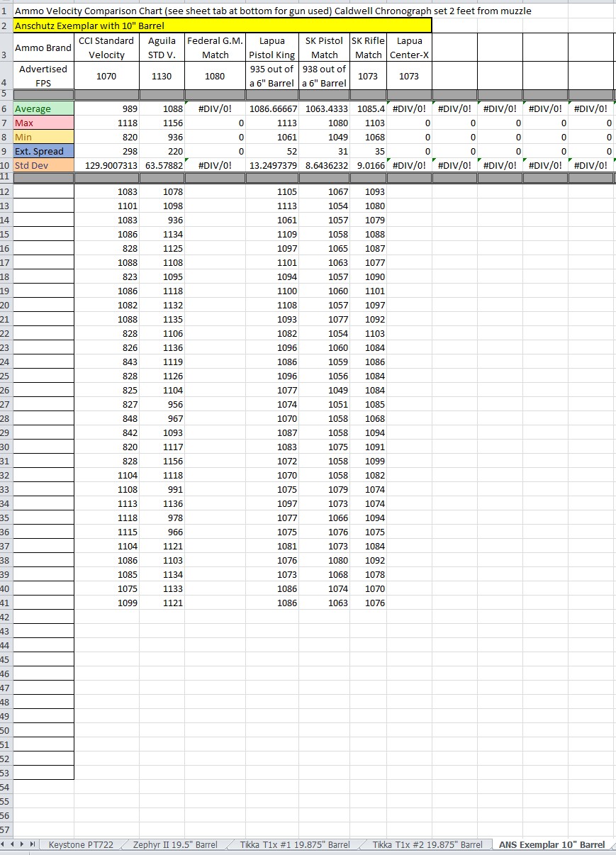Image resolution: width=616 pixels, height=855 pixels.
Task: Select advertised FPS value 1070 for CCI
Action: (106, 76)
